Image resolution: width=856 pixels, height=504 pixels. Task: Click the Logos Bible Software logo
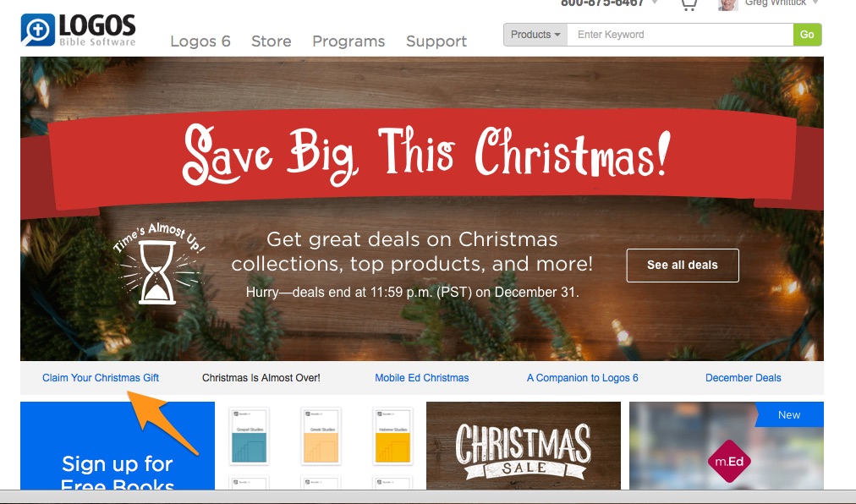(78, 30)
